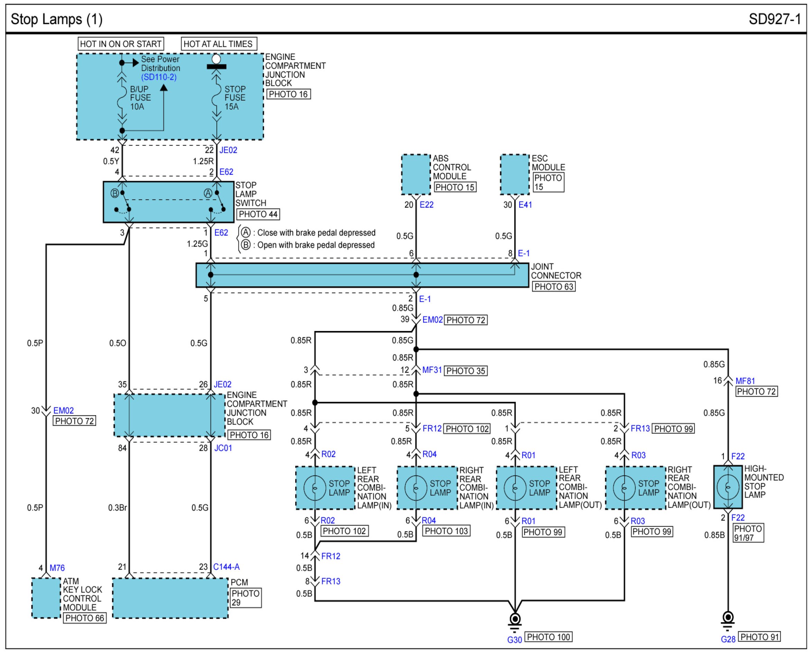This screenshot has width=812, height=654.
Task: Open PHOTO 44 reference box
Action: 258,214
